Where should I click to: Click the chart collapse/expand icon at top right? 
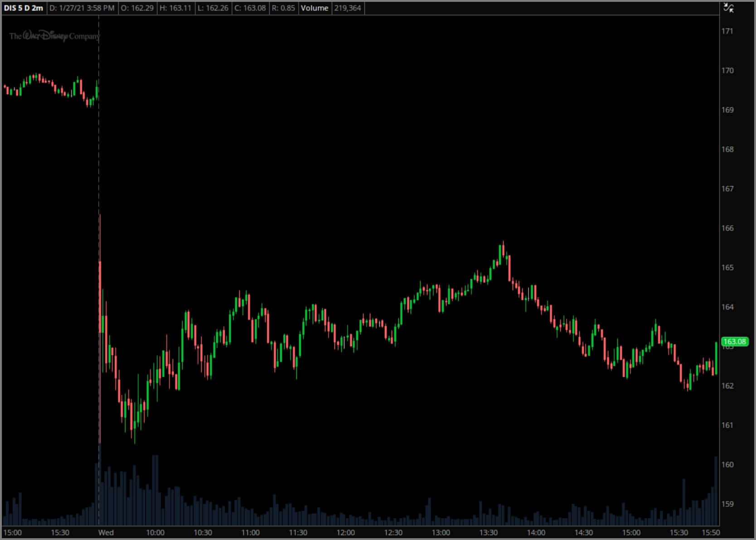pos(728,8)
